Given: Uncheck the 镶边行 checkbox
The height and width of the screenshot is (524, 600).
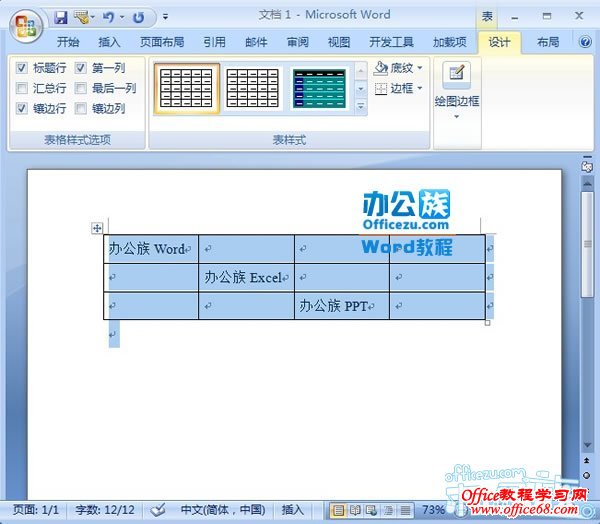Looking at the screenshot, I should pos(21,109).
